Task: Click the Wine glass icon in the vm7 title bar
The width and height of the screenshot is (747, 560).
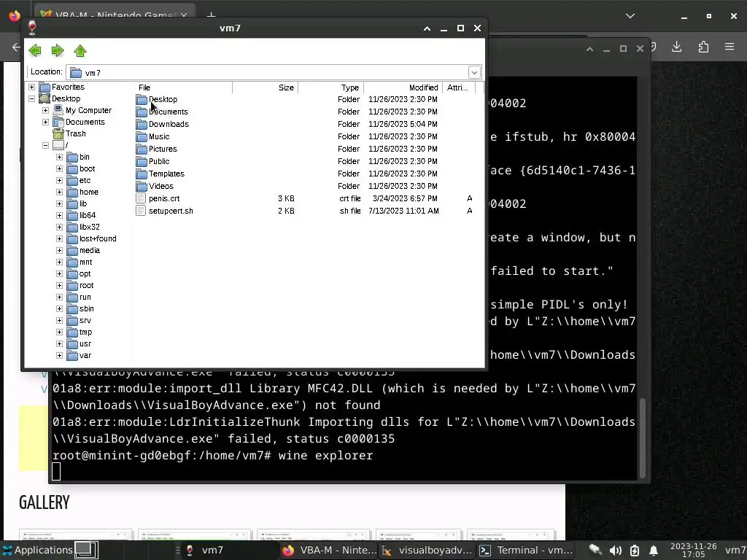Action: [32, 28]
